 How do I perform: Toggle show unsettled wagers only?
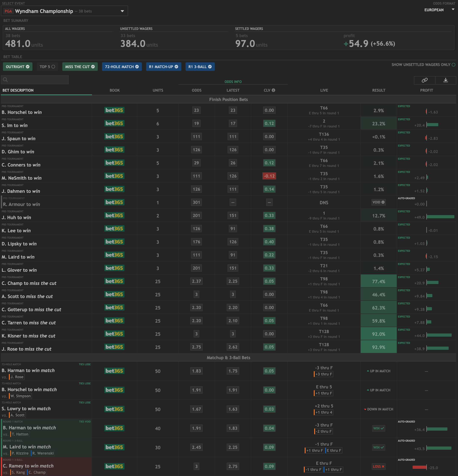click(453, 65)
